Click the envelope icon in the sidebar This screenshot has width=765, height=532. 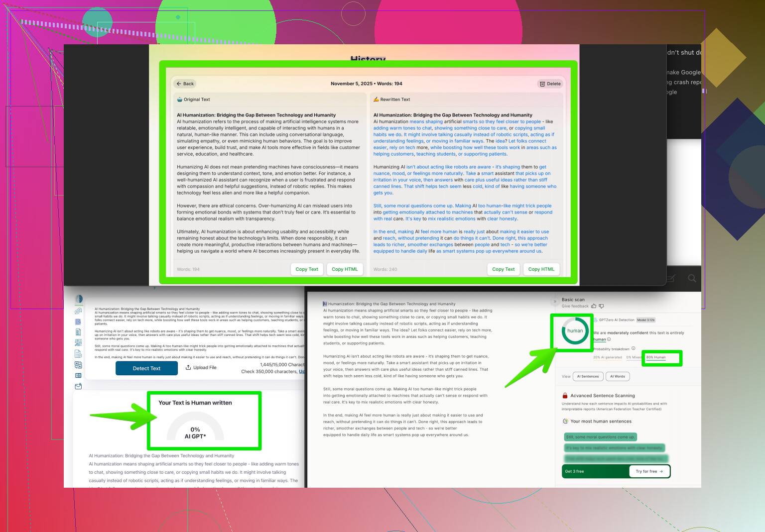78,386
